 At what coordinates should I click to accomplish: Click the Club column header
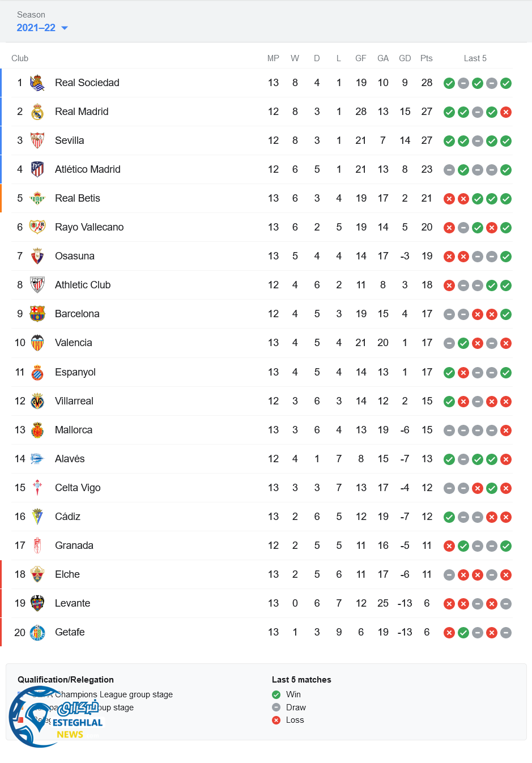(x=20, y=58)
